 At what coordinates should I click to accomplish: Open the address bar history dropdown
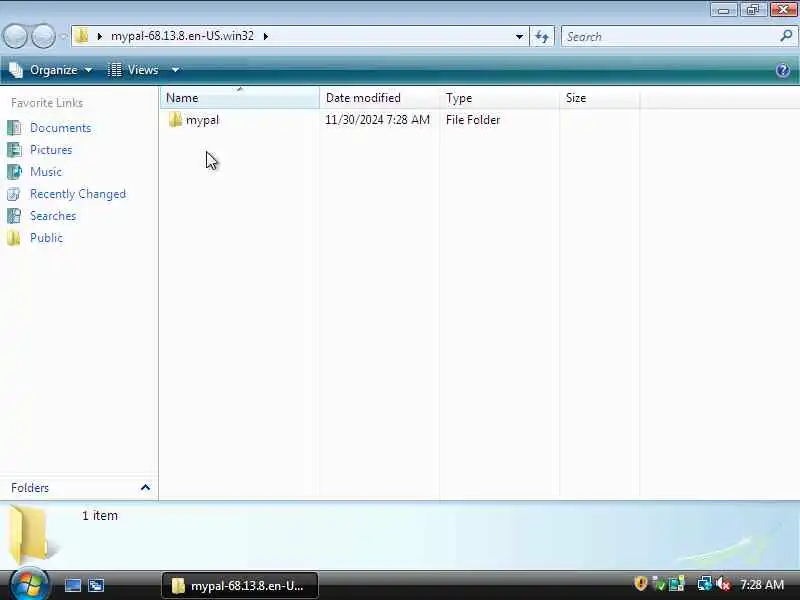click(x=519, y=36)
